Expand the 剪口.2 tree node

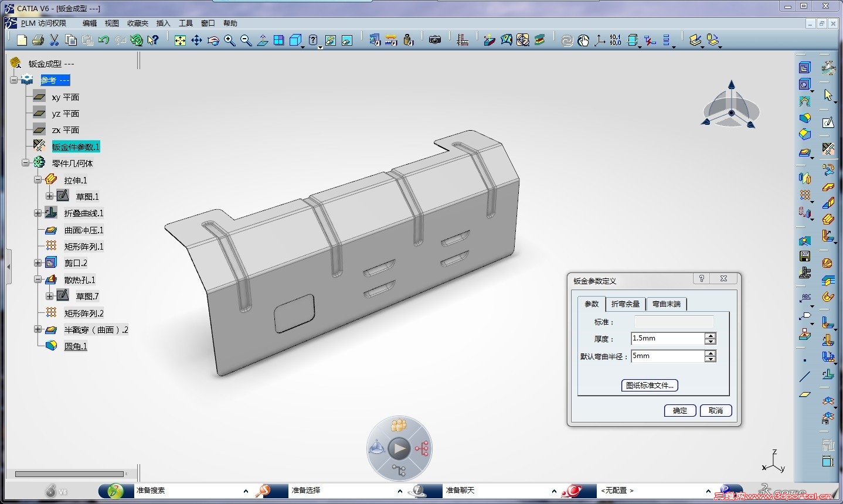point(38,263)
